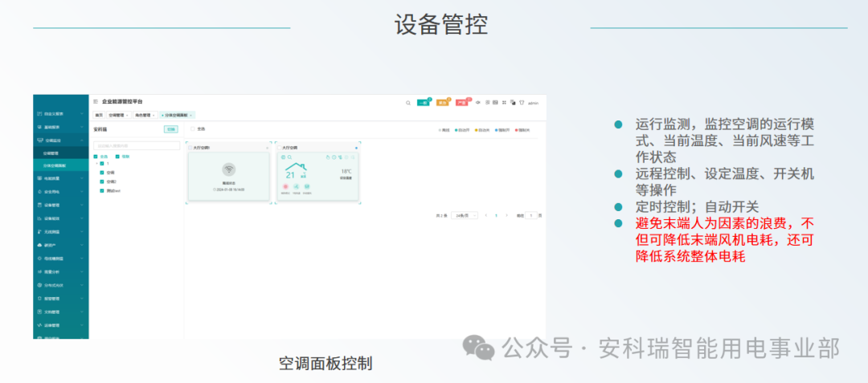This screenshot has width=868, height=383.
Task: Toggle the checkbox for node 1
Action: pyautogui.click(x=102, y=164)
